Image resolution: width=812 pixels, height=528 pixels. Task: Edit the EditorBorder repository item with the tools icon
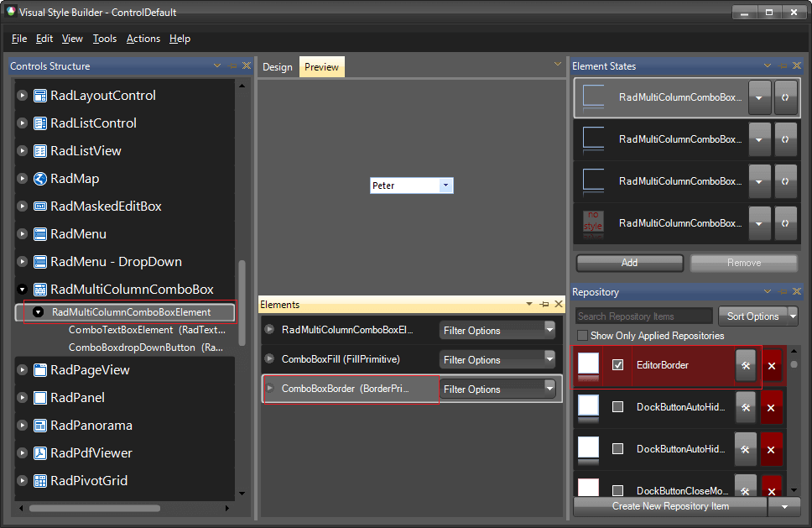tap(746, 365)
